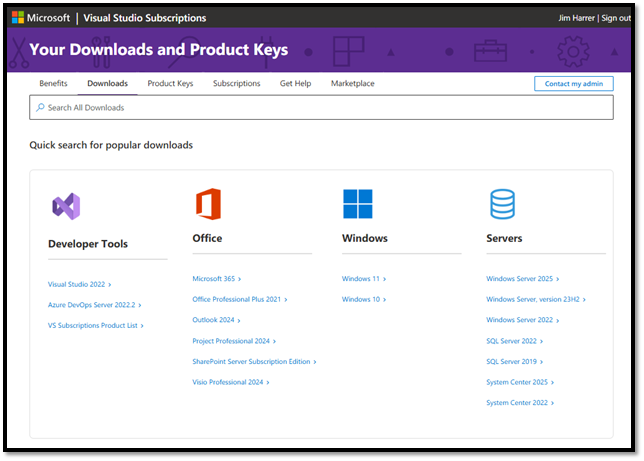This screenshot has height=461, width=644.
Task: Click the Visual Studio Developer Tools icon
Action: pyautogui.click(x=65, y=206)
